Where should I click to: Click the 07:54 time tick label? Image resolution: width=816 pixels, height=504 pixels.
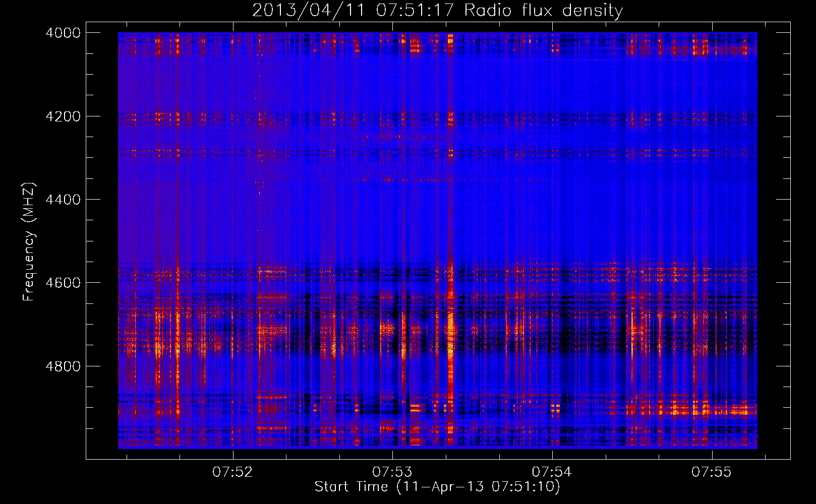point(552,472)
